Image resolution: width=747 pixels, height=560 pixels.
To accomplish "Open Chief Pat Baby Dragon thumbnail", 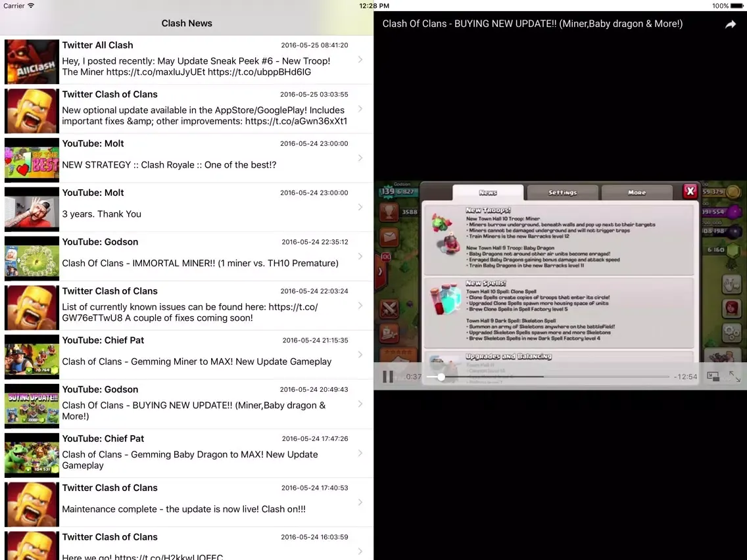I will coord(32,455).
